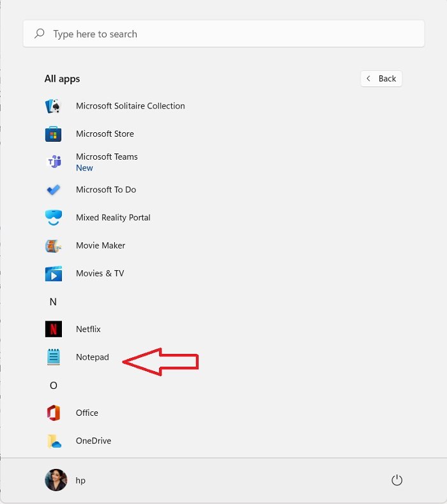The width and height of the screenshot is (447, 504).
Task: Launch Movies & TV icon
Action: (x=54, y=274)
